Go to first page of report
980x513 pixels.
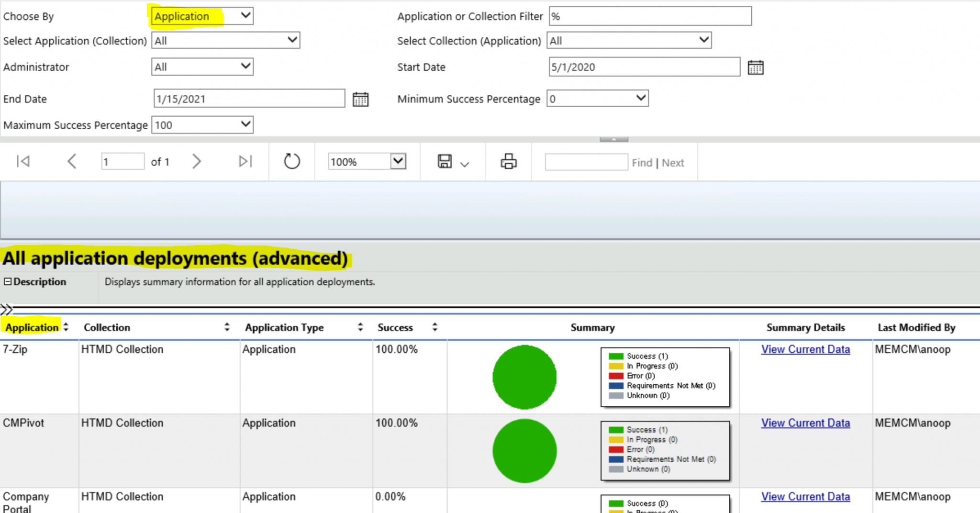tap(23, 162)
